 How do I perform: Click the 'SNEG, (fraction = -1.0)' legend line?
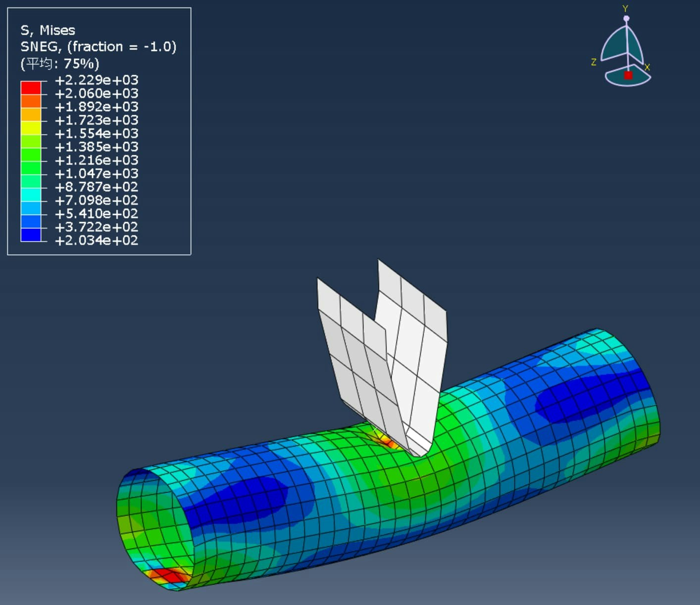pyautogui.click(x=98, y=47)
